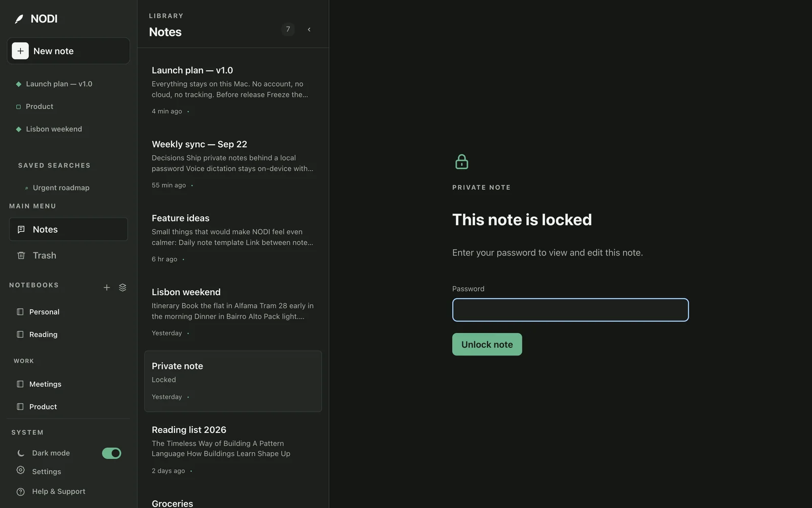The height and width of the screenshot is (508, 812).
Task: Click the Meetings notebook icon
Action: tap(20, 384)
